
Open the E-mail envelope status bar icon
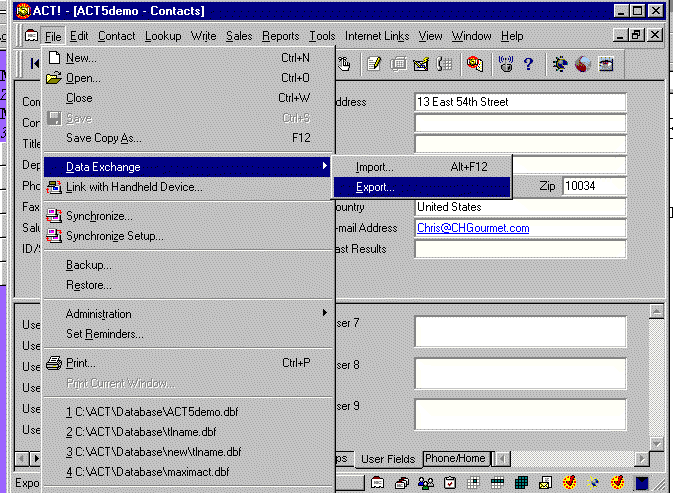[545, 483]
